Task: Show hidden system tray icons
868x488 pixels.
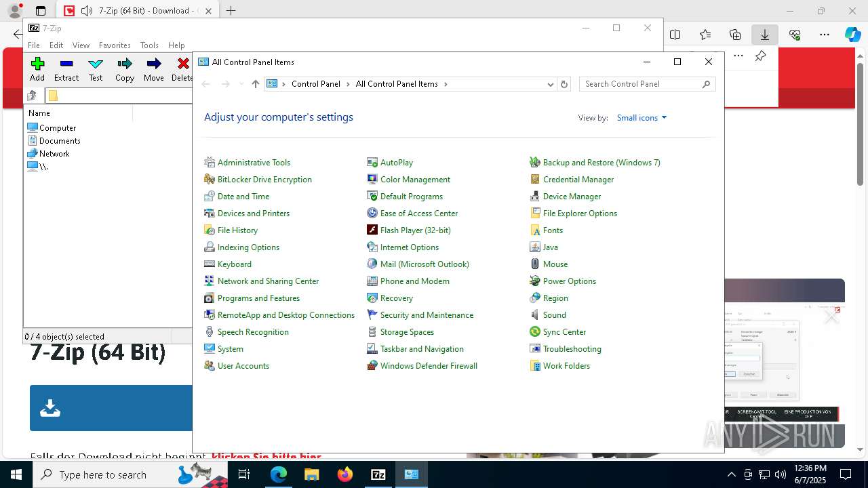Action: [x=731, y=474]
